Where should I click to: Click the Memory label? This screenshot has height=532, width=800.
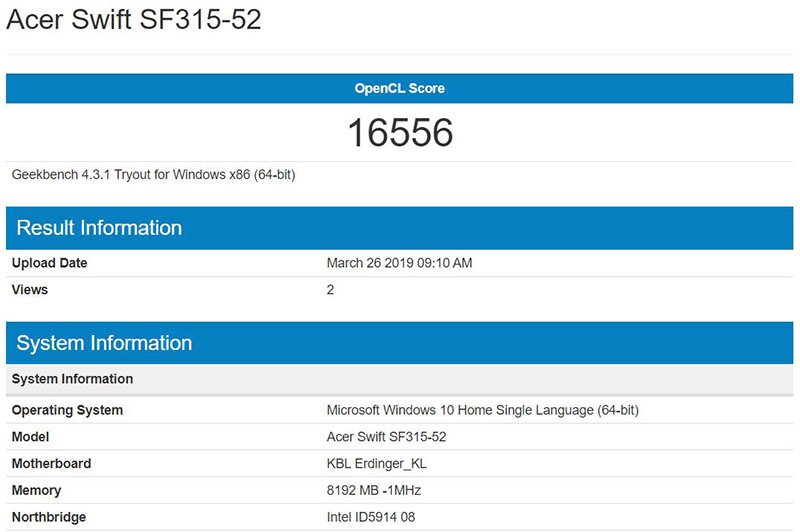[36, 491]
